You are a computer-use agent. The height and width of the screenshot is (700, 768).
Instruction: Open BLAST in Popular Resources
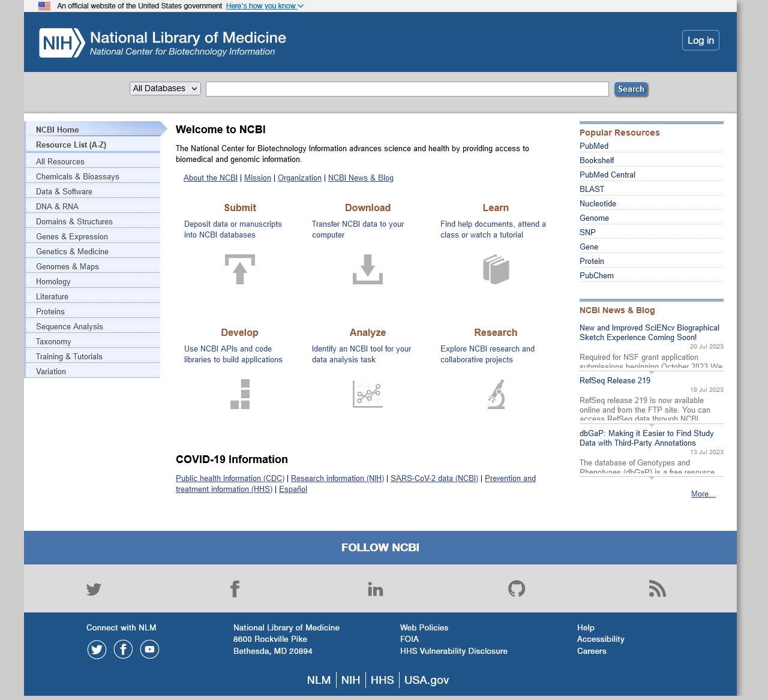coord(592,189)
